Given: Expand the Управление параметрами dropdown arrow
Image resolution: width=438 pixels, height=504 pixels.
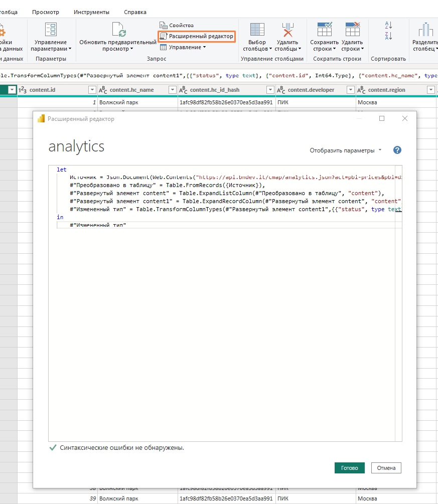Looking at the screenshot, I should (70, 49).
